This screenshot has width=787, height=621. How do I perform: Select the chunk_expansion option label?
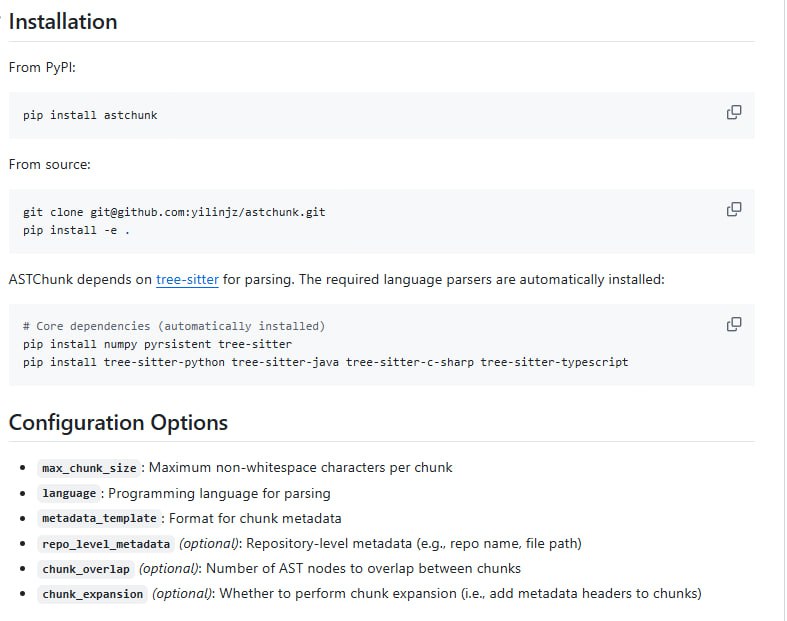point(93,594)
